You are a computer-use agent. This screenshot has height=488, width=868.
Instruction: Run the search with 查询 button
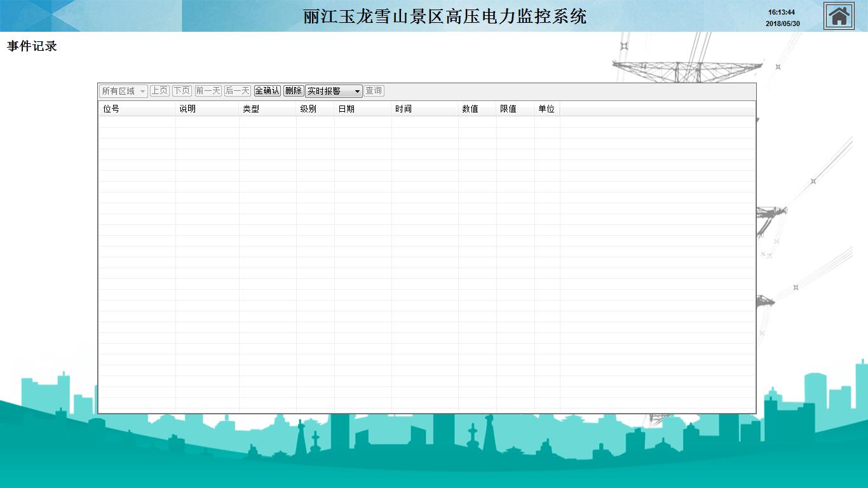(x=374, y=91)
